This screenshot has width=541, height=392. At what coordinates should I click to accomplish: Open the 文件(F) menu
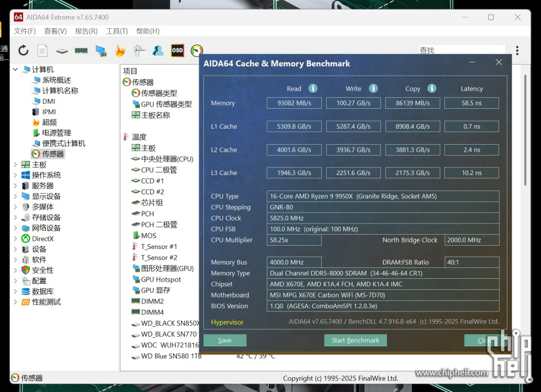[x=24, y=31]
